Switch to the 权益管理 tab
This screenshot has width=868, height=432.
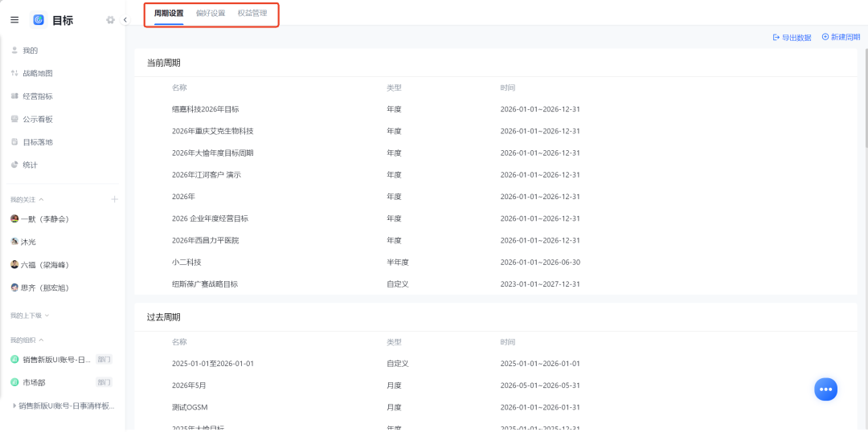point(252,14)
